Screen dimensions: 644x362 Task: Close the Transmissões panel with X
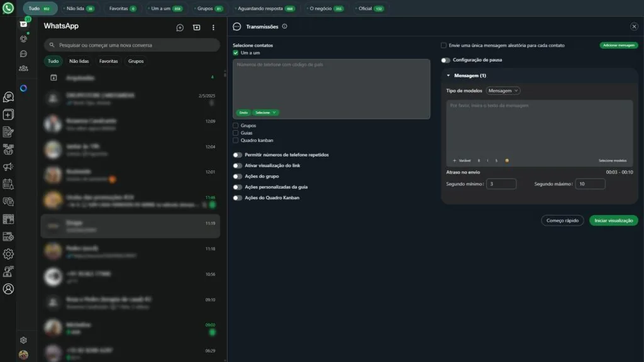pyautogui.click(x=634, y=26)
